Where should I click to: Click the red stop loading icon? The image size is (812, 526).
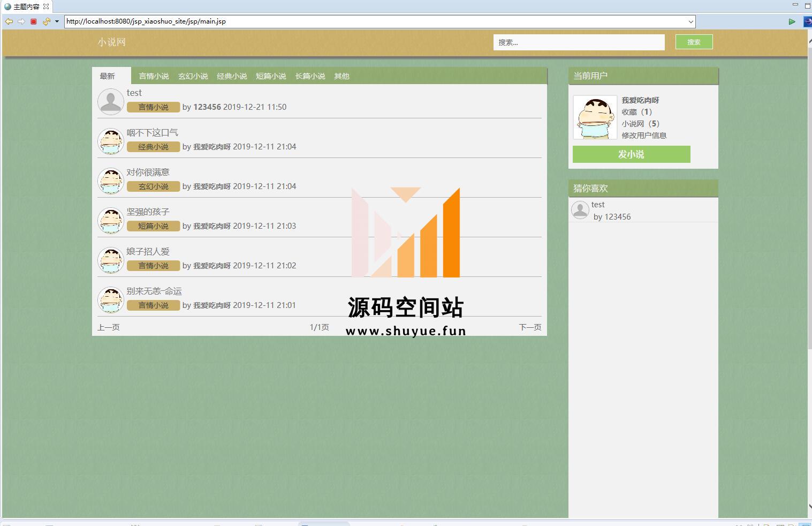tap(34, 21)
